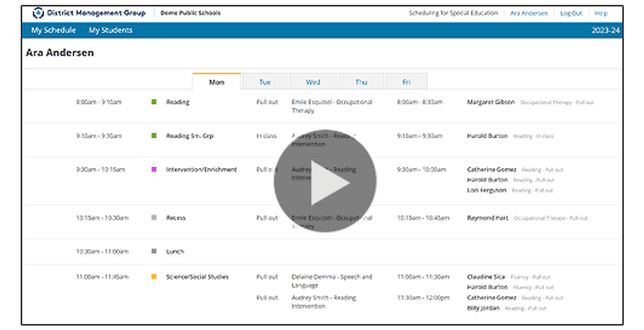
Task: Open Emile Esquibel - Occupational Therapy service
Action: click(332, 106)
